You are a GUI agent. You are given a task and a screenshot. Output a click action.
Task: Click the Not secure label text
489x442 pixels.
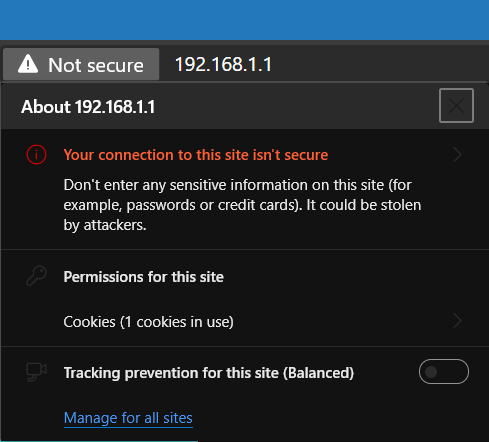[96, 65]
